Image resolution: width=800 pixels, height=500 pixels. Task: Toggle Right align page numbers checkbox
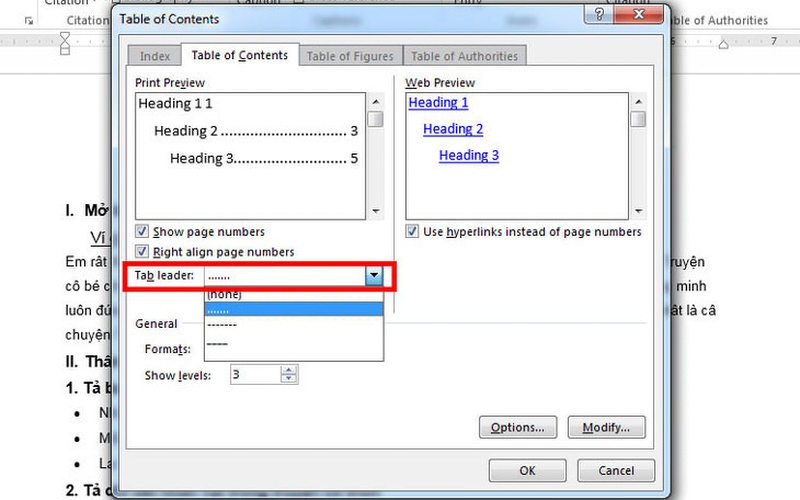142,252
